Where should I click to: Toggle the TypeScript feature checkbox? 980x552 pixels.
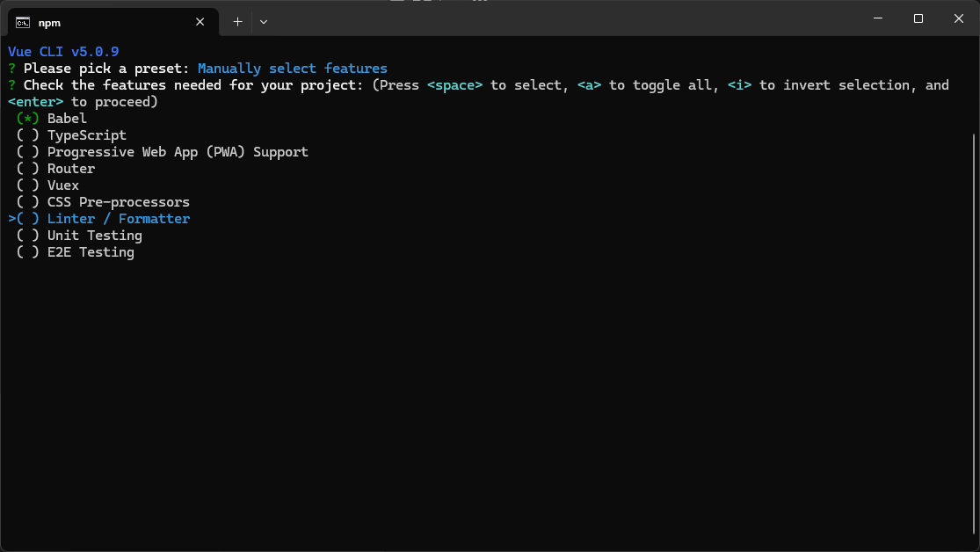pos(27,135)
